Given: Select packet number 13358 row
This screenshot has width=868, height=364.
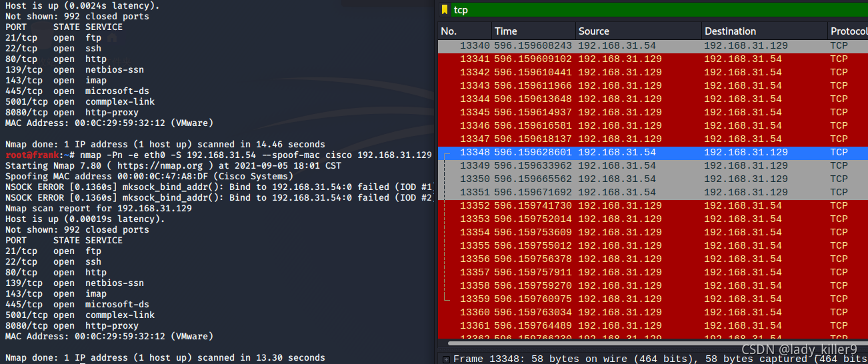Looking at the screenshot, I should pyautogui.click(x=653, y=286).
